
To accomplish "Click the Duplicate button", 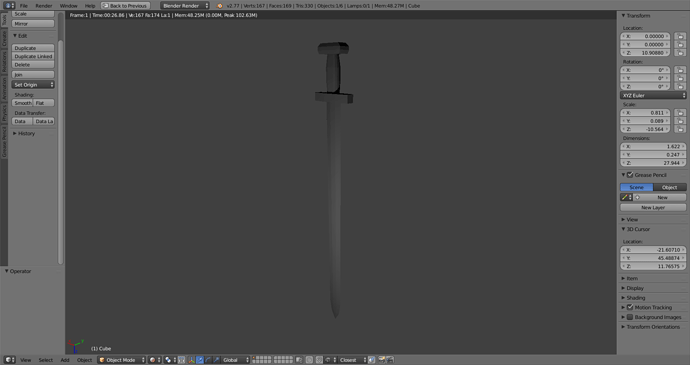I will pos(33,48).
